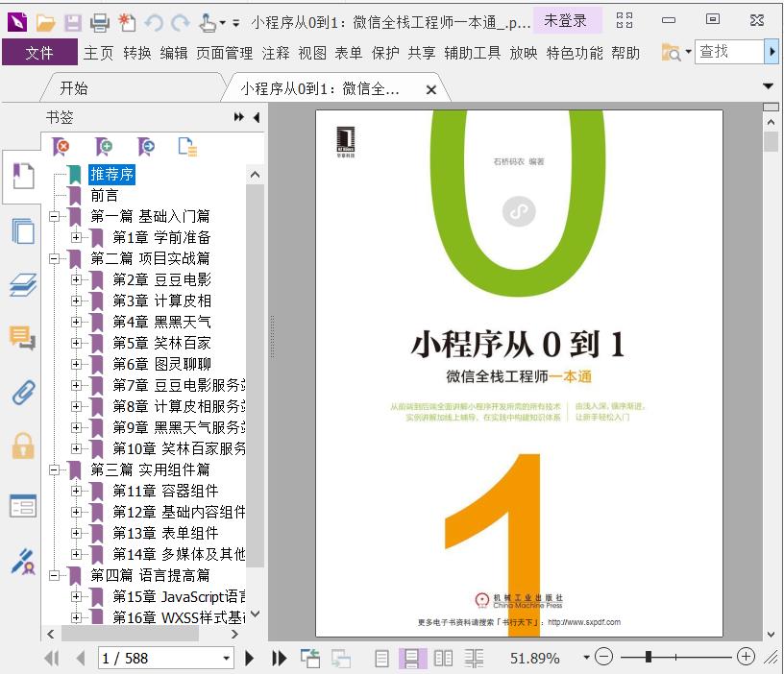Click the bookmark page options icon
This screenshot has width=784, height=674.
(x=187, y=146)
